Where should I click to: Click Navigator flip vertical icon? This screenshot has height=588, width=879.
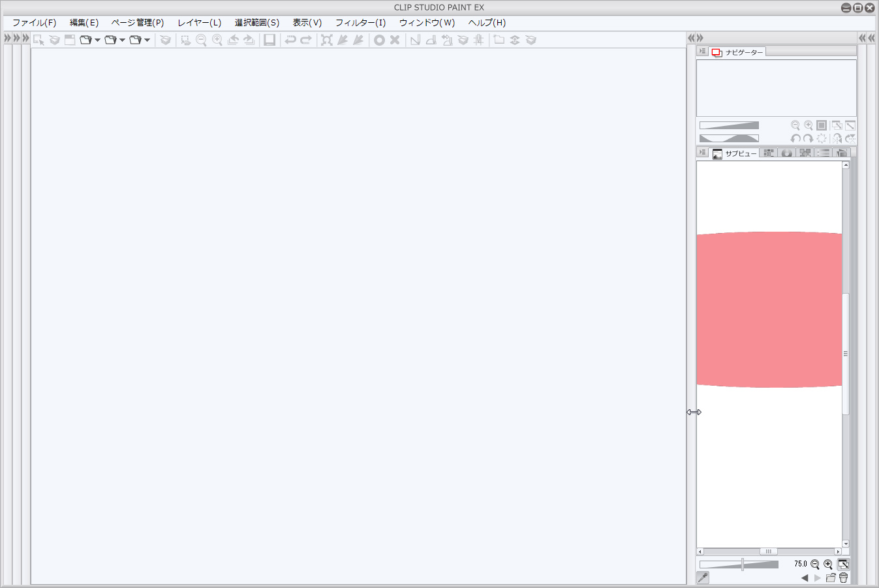850,138
